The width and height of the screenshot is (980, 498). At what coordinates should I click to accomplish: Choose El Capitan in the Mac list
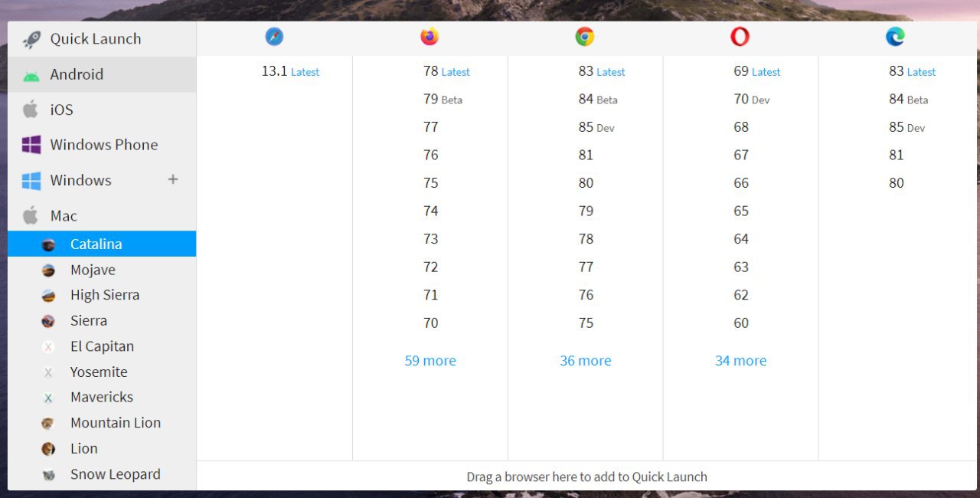pyautogui.click(x=102, y=346)
